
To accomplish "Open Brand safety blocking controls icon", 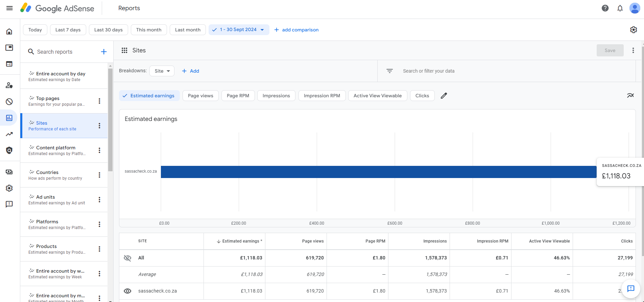I will coord(9,101).
